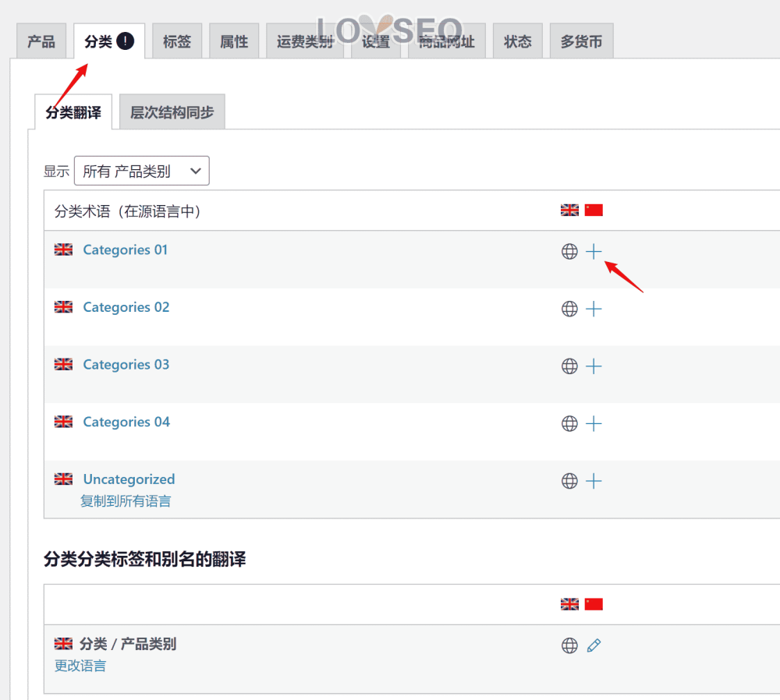This screenshot has width=780, height=700.
Task: Open the Categories 04 link
Action: coord(126,422)
